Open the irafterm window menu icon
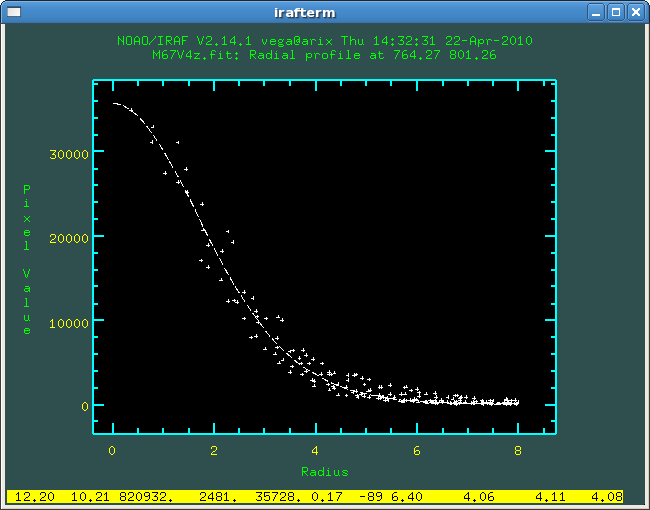650x510 pixels. [14, 12]
